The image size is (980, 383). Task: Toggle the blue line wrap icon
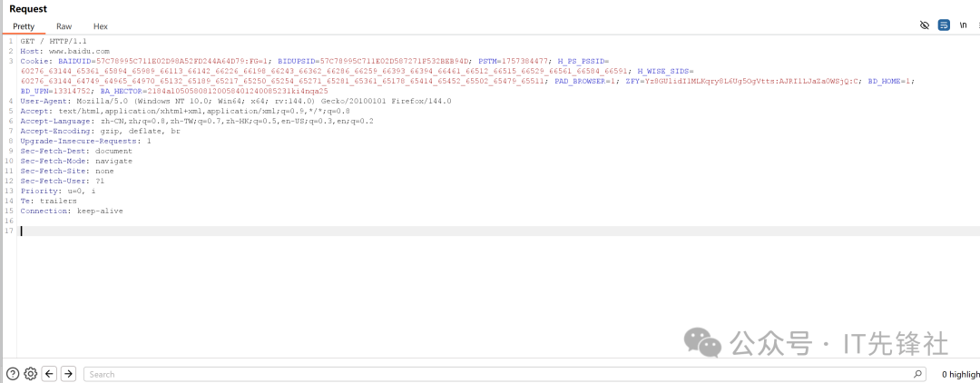point(944,25)
